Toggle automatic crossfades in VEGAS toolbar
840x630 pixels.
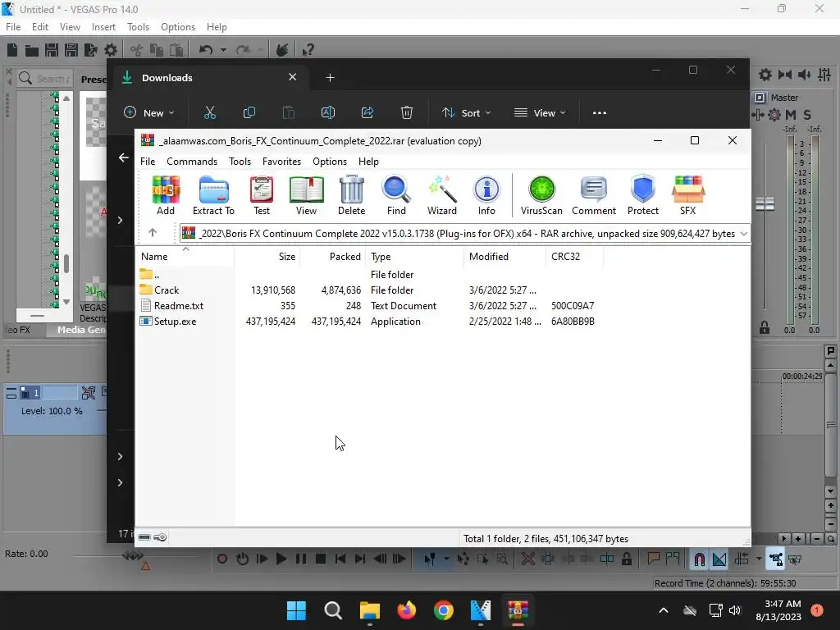pyautogui.click(x=719, y=559)
